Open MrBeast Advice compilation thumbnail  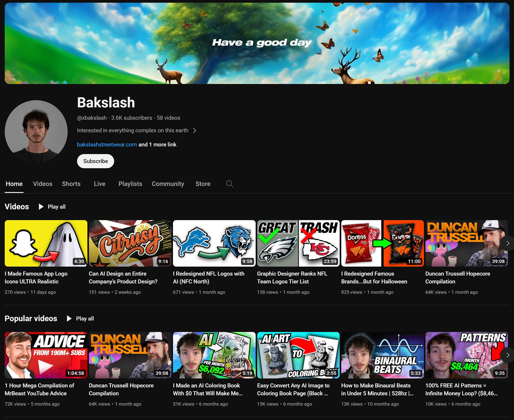[x=46, y=355]
